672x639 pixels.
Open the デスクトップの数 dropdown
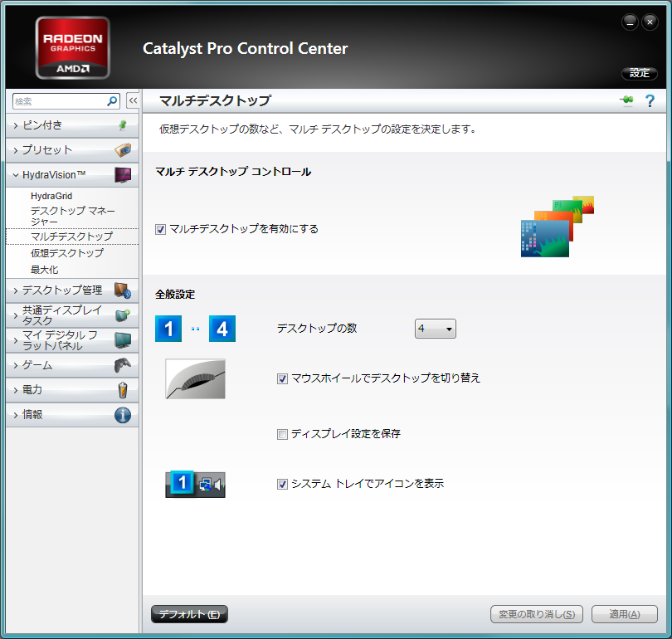[x=435, y=328]
